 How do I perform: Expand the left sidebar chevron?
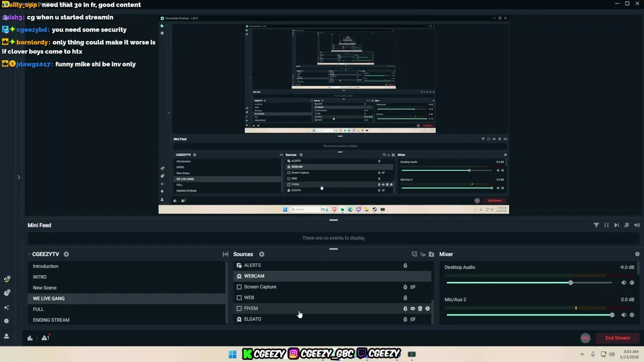[x=19, y=177]
